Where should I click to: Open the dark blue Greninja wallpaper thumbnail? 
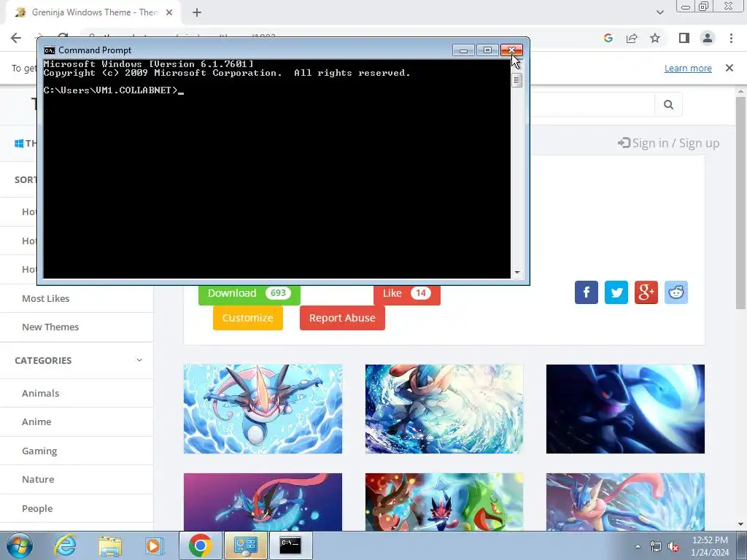click(625, 409)
